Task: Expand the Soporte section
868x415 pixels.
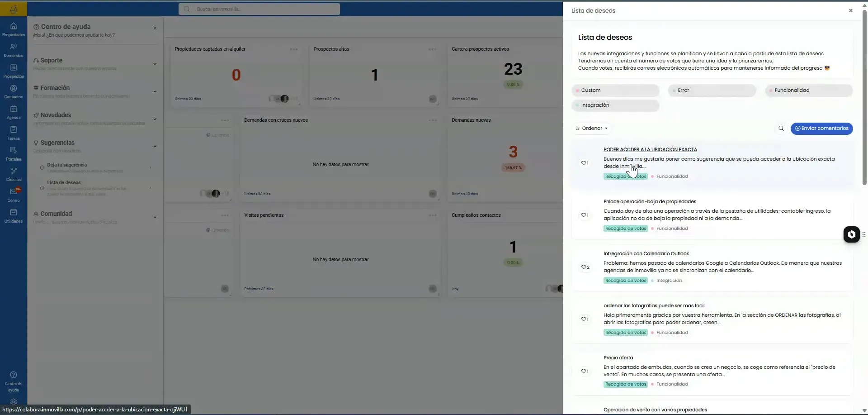Action: (x=155, y=64)
